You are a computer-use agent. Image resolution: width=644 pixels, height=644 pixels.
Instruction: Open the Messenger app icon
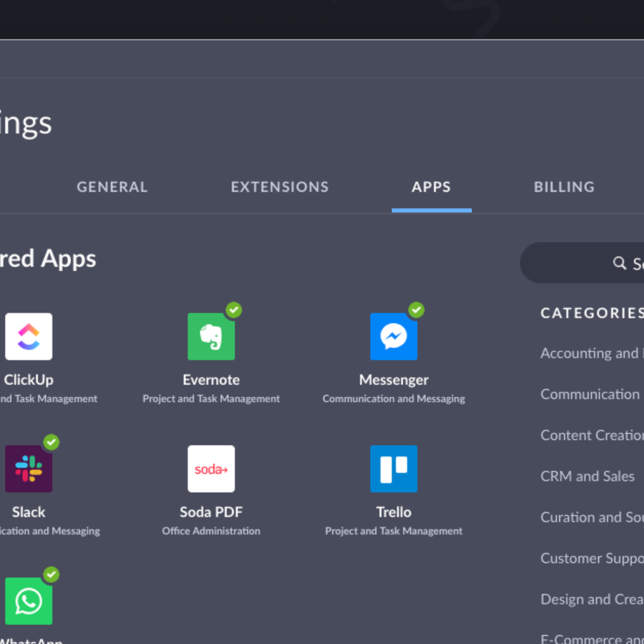click(394, 336)
